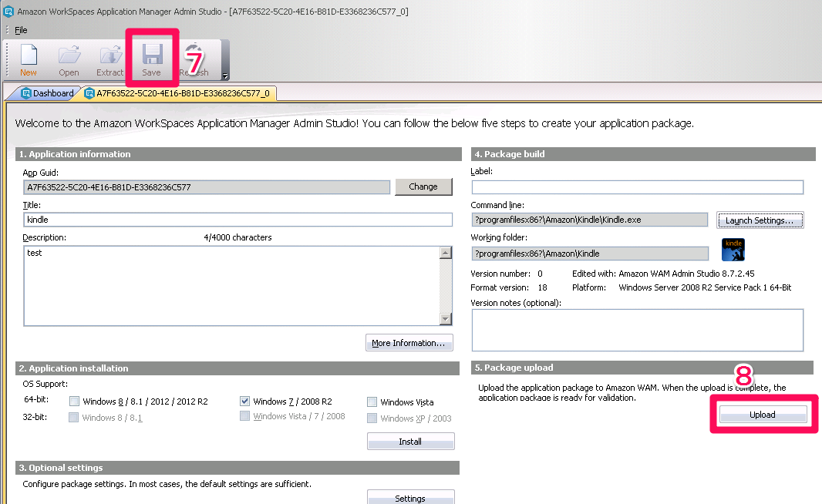Click into the Title field containing kindle
The height and width of the screenshot is (504, 822).
coord(238,220)
